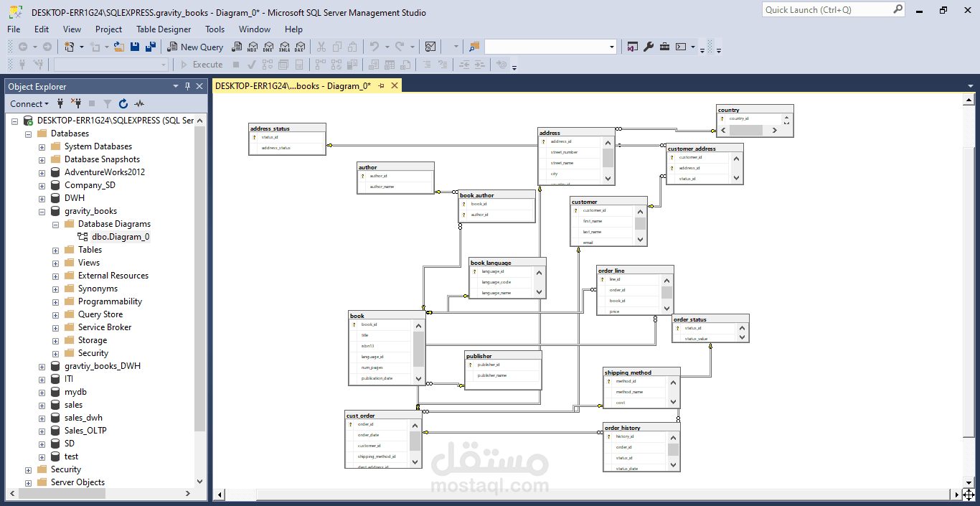Viewport: 980px width, 506px height.
Task: Open the Table Designer menu
Action: [x=164, y=29]
